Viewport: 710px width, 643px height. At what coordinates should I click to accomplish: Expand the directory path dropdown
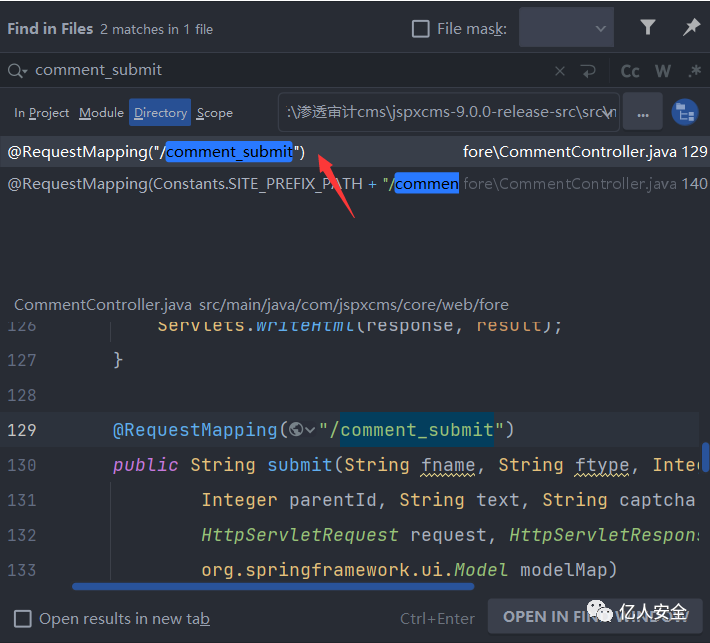point(606,112)
